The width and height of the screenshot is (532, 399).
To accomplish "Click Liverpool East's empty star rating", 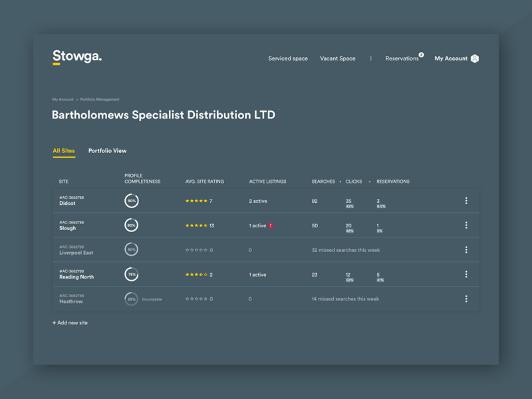I will 198,249.
